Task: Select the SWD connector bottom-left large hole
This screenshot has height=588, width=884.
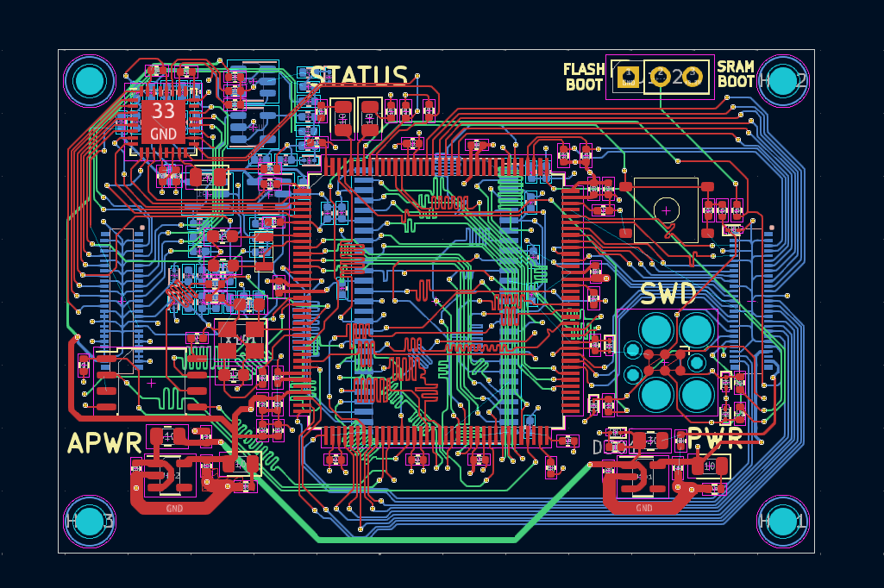Action: coord(656,393)
